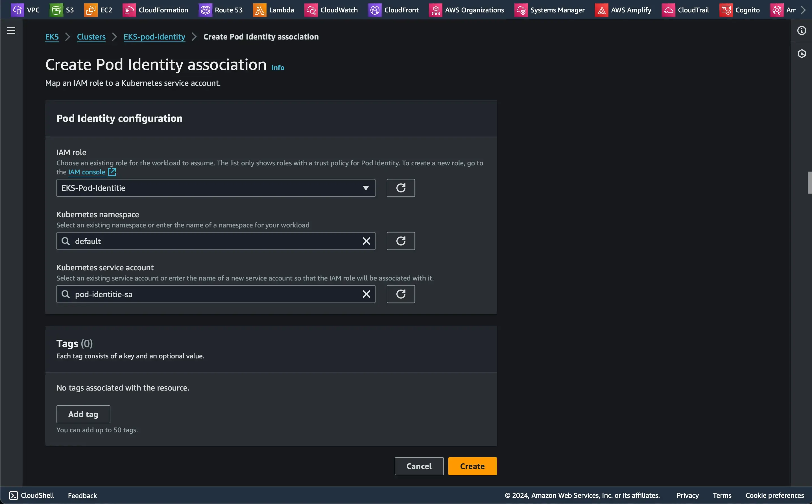The height and width of the screenshot is (504, 812).
Task: Click the Add tag button
Action: pyautogui.click(x=83, y=414)
